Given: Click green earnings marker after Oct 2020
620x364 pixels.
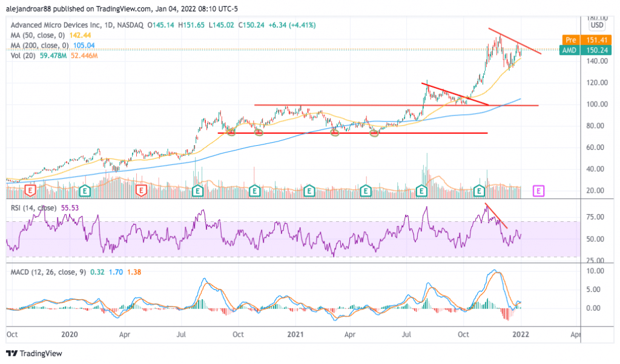Looking at the screenshot, I should [255, 191].
